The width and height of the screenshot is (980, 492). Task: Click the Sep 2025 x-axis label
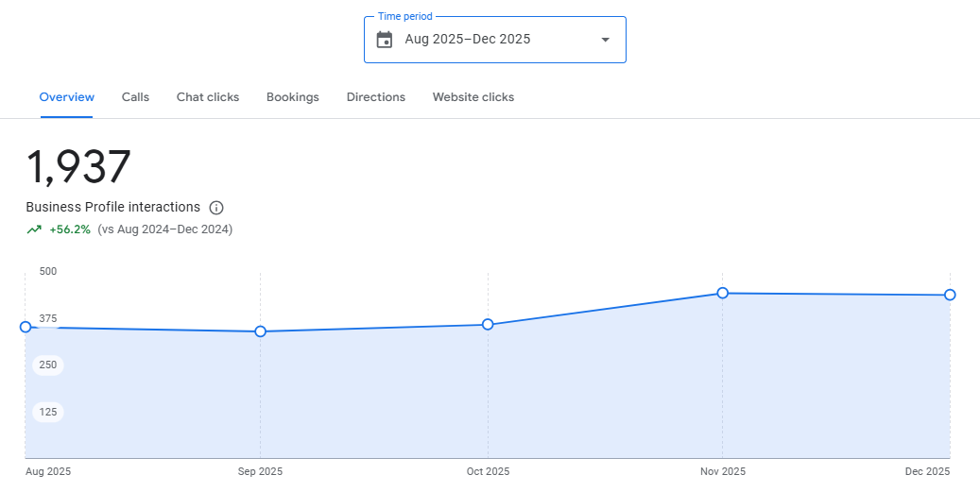click(260, 472)
